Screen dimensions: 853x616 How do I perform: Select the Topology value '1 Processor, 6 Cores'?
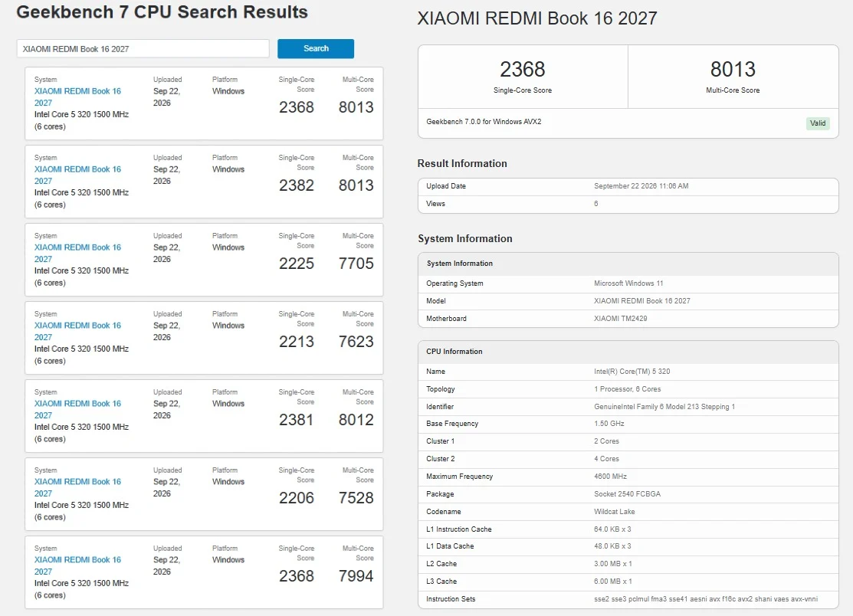[627, 389]
